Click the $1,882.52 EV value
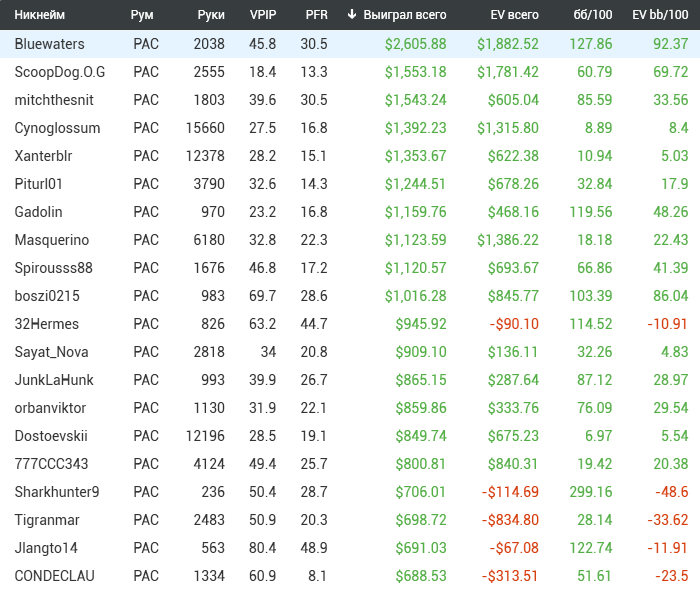Viewport: 700px width, 591px height. (508, 44)
